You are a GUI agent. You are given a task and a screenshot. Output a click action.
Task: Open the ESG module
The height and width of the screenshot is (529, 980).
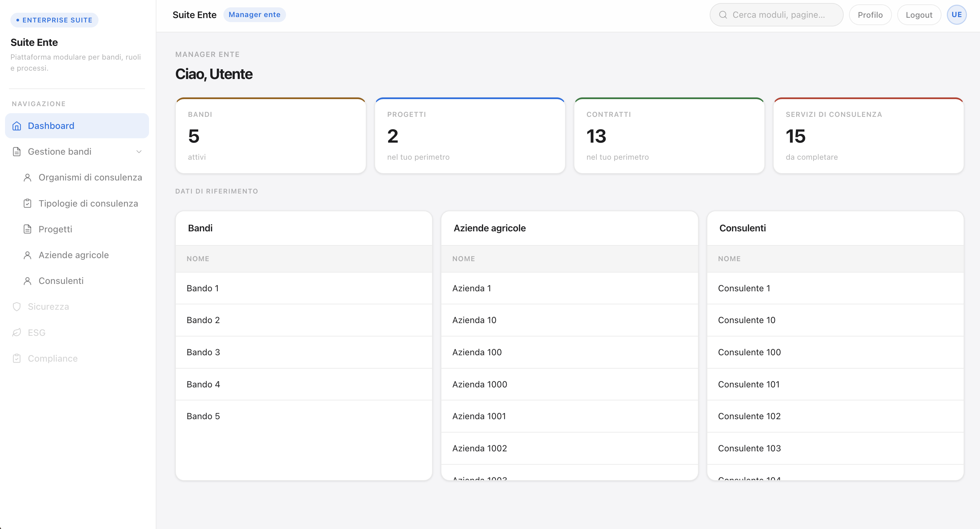[77, 333]
